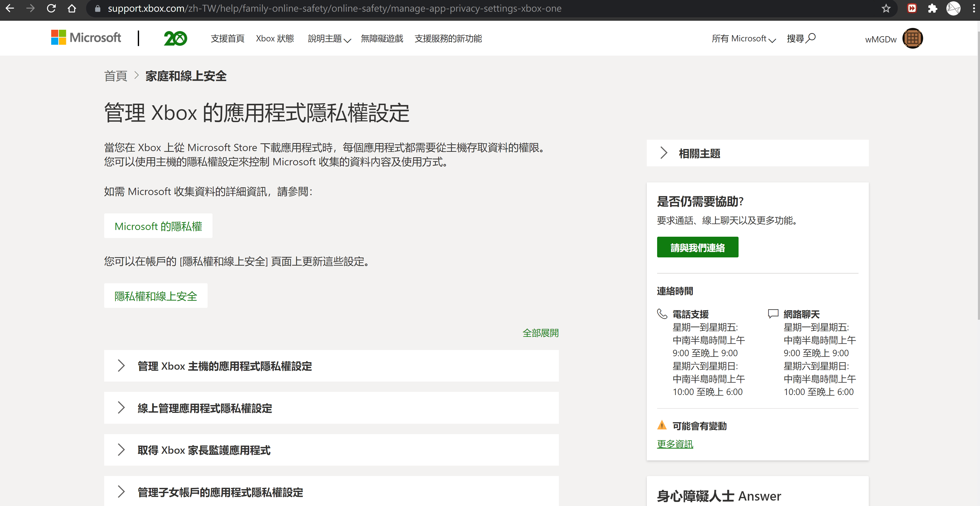This screenshot has height=506, width=980.
Task: Expand 管理 Xbox 主機的應用程式隱私權設定 section
Action: point(331,366)
